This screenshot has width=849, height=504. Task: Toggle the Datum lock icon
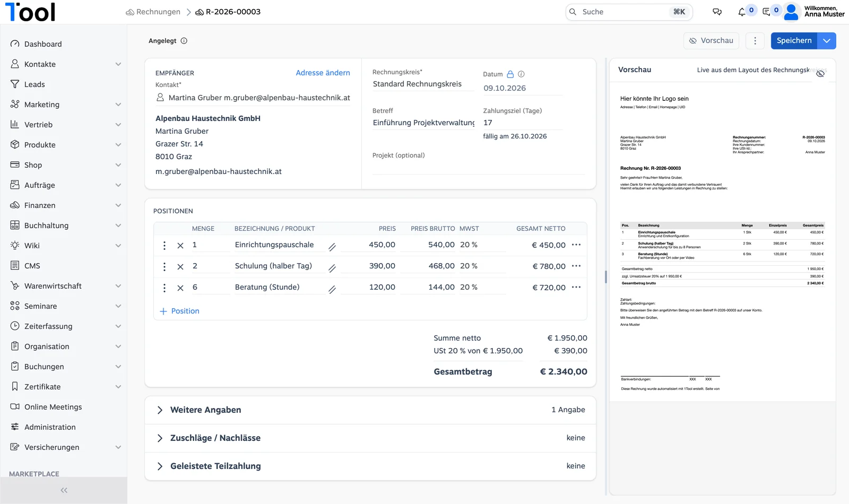coord(510,74)
